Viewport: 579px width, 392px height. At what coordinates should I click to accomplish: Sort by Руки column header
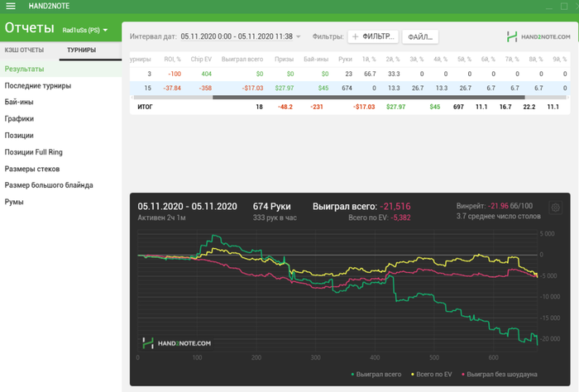tap(345, 59)
